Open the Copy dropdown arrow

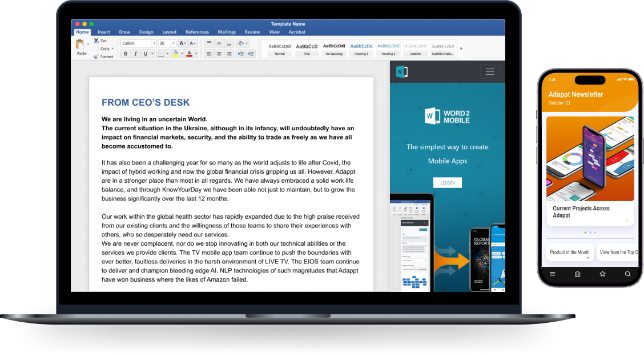(112, 49)
